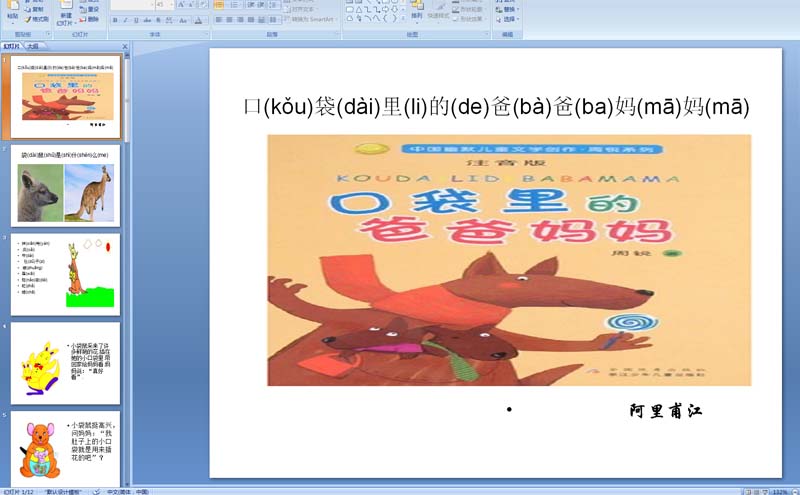Click the author text 阿里甫江
800x495 pixels.
666,411
